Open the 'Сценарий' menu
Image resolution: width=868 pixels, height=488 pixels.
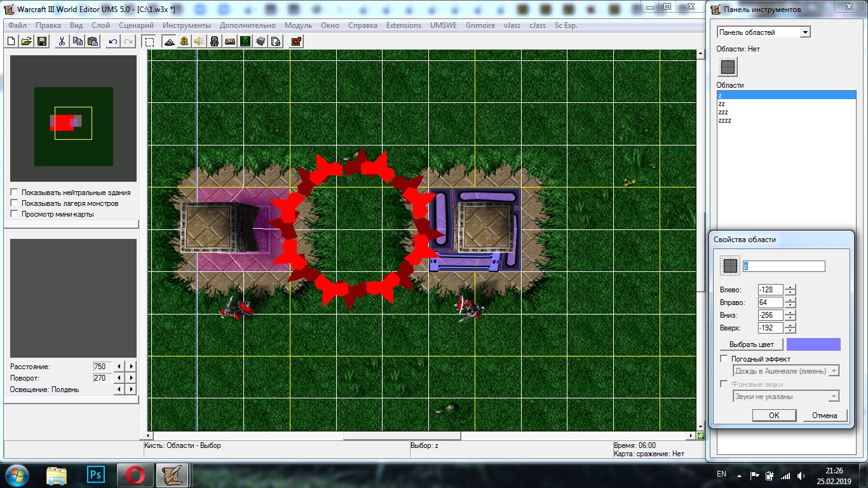[136, 25]
